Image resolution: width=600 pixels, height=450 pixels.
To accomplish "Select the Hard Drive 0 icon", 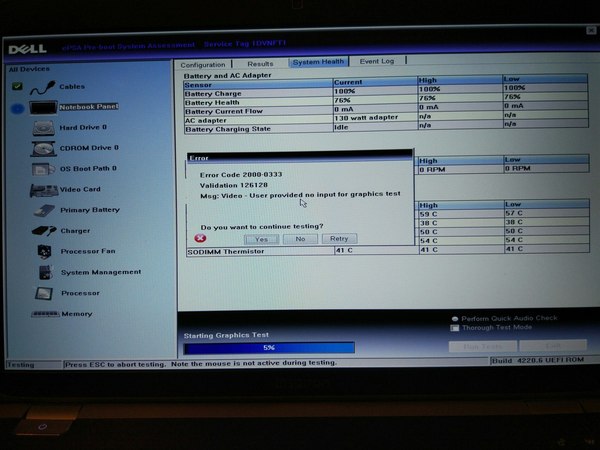I will [44, 129].
